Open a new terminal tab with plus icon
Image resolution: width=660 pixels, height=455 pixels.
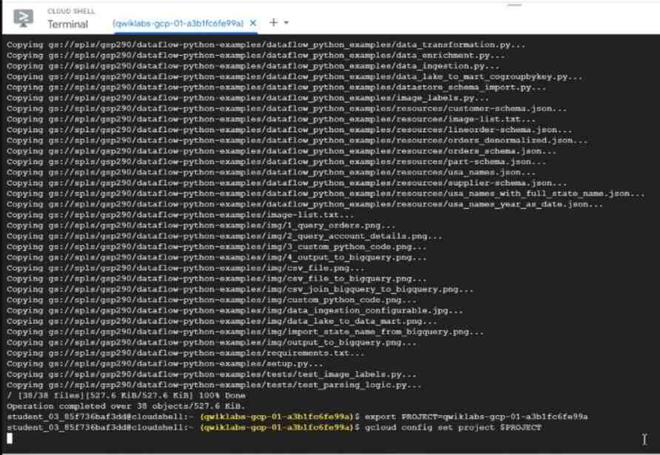point(273,22)
